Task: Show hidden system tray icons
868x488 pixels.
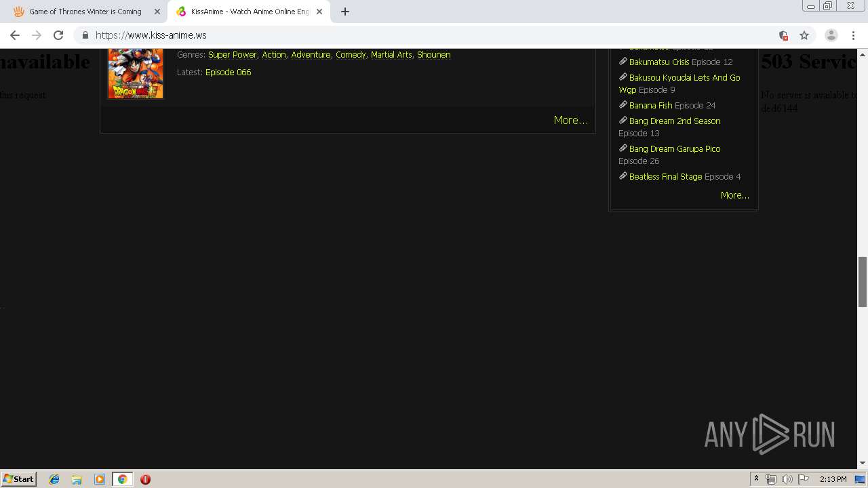Action: pos(756,479)
